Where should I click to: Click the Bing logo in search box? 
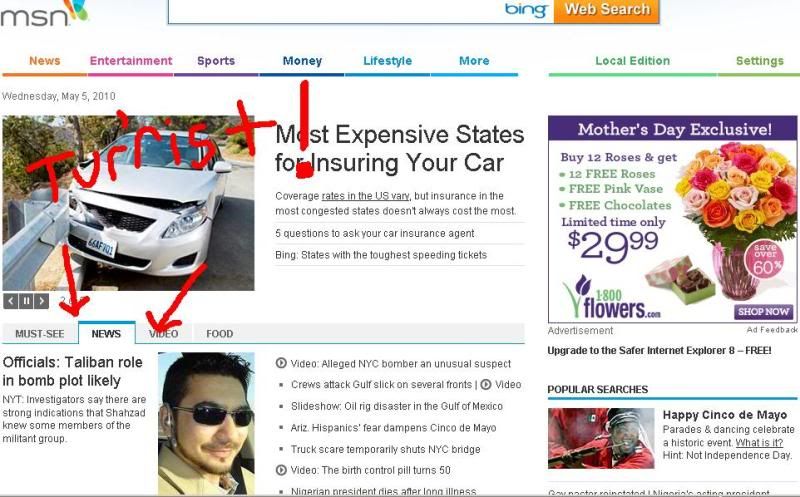click(526, 10)
